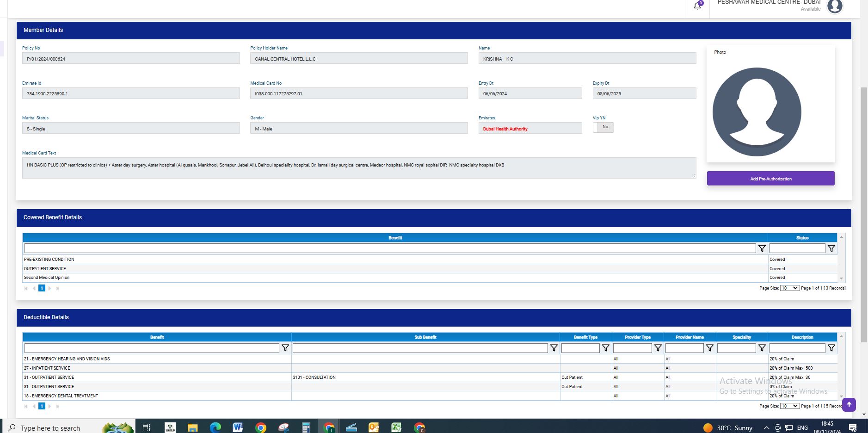Image resolution: width=868 pixels, height=433 pixels.
Task: Click the Add Pre-Authorization button
Action: [x=770, y=179]
